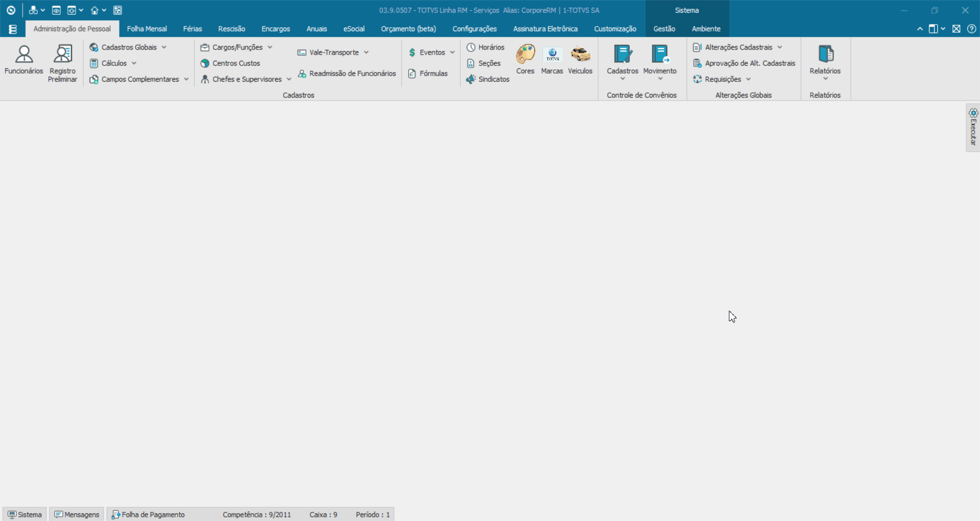Open Seções item

483,63
